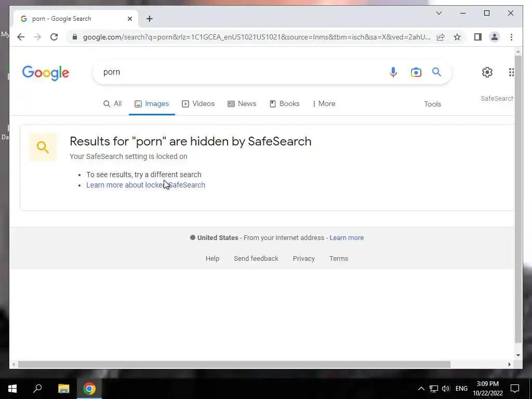Open a new tab with plus button

pyautogui.click(x=150, y=19)
